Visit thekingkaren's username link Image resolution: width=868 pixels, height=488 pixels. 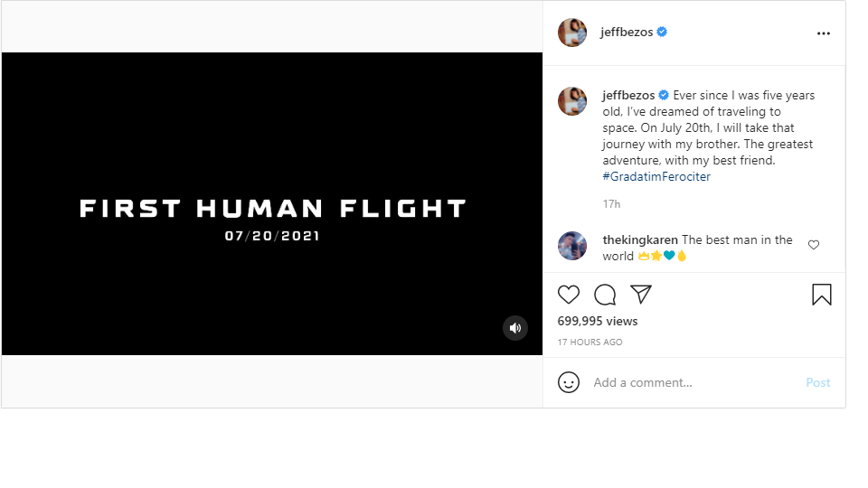640,239
